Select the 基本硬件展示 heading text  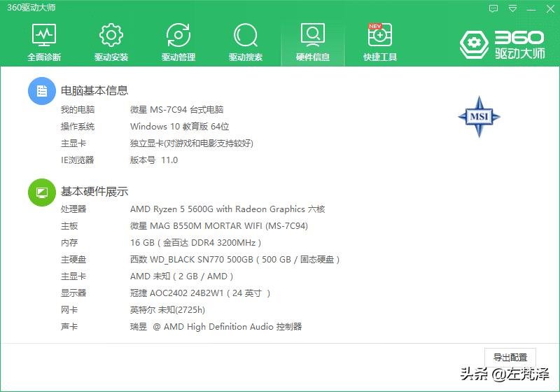(94, 192)
